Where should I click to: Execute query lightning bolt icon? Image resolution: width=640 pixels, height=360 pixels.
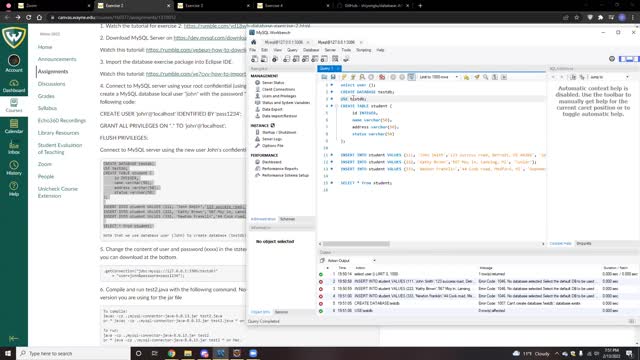pyautogui.click(x=344, y=77)
